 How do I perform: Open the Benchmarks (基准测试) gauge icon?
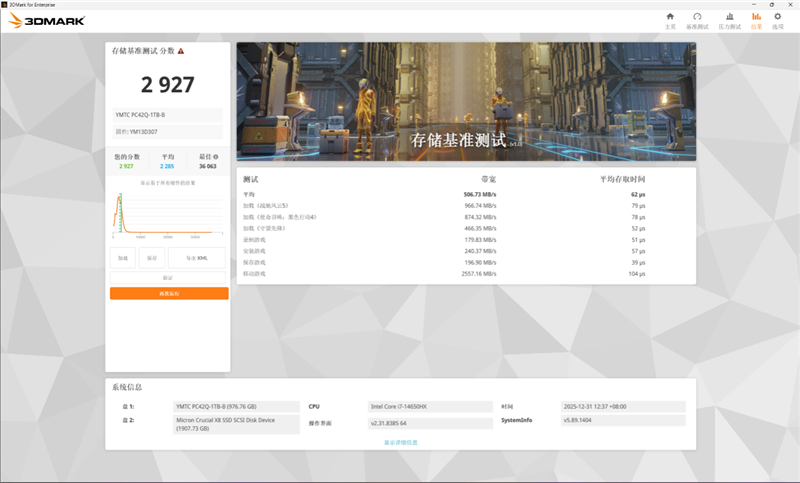pyautogui.click(x=697, y=19)
